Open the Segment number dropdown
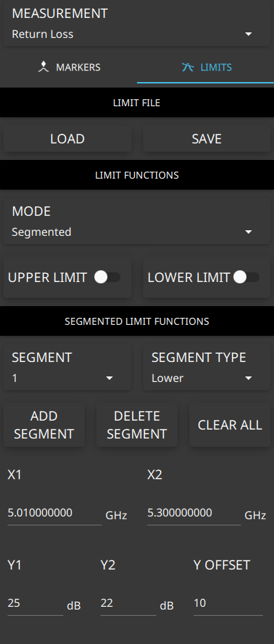The height and width of the screenshot is (644, 274). point(67,368)
